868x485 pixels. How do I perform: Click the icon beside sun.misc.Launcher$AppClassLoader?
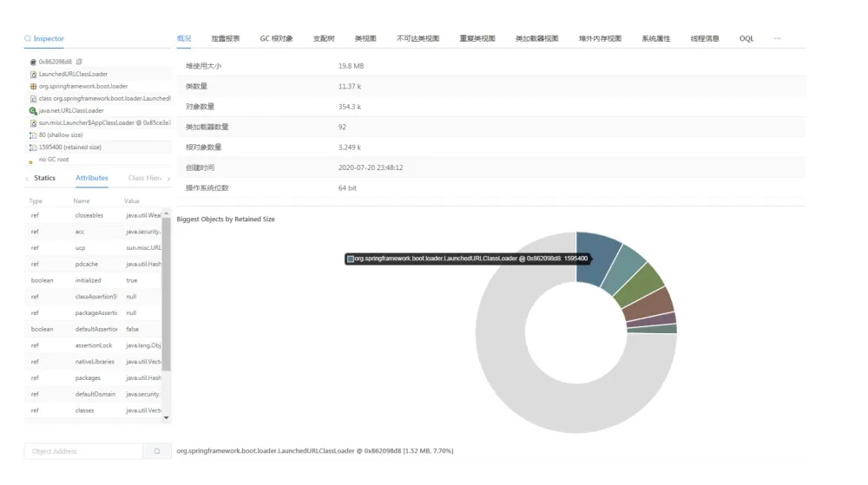pos(33,123)
